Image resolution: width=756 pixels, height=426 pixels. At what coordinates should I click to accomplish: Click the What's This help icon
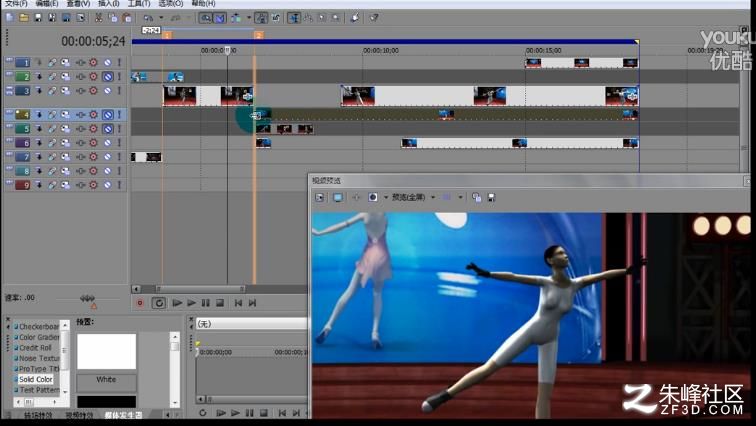pos(374,18)
